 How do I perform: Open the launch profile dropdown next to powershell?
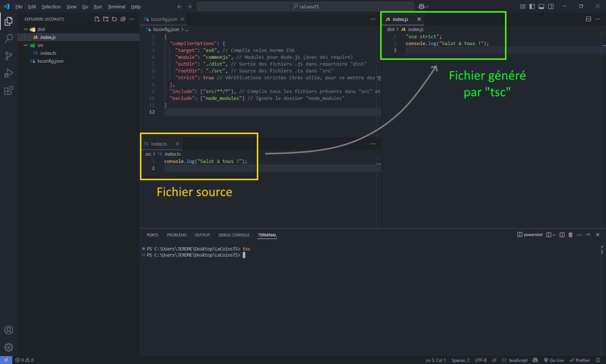point(553,234)
